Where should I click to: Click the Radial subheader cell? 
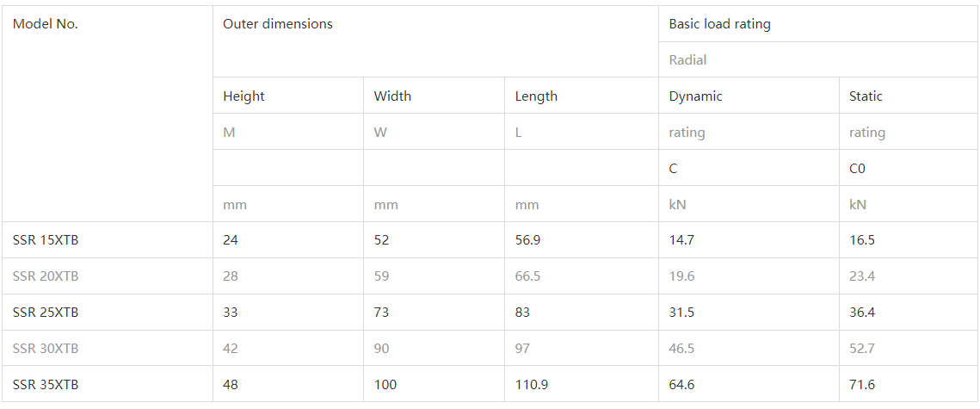pyautogui.click(x=688, y=60)
